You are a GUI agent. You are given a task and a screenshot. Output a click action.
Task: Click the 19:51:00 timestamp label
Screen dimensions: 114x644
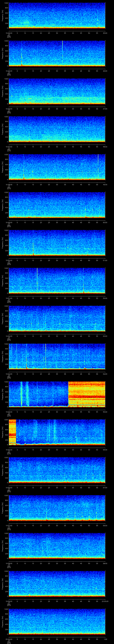pyautogui.click(x=9, y=298)
